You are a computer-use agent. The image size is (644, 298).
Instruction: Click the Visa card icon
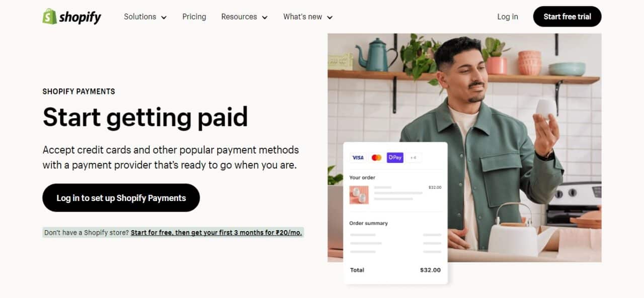click(358, 158)
